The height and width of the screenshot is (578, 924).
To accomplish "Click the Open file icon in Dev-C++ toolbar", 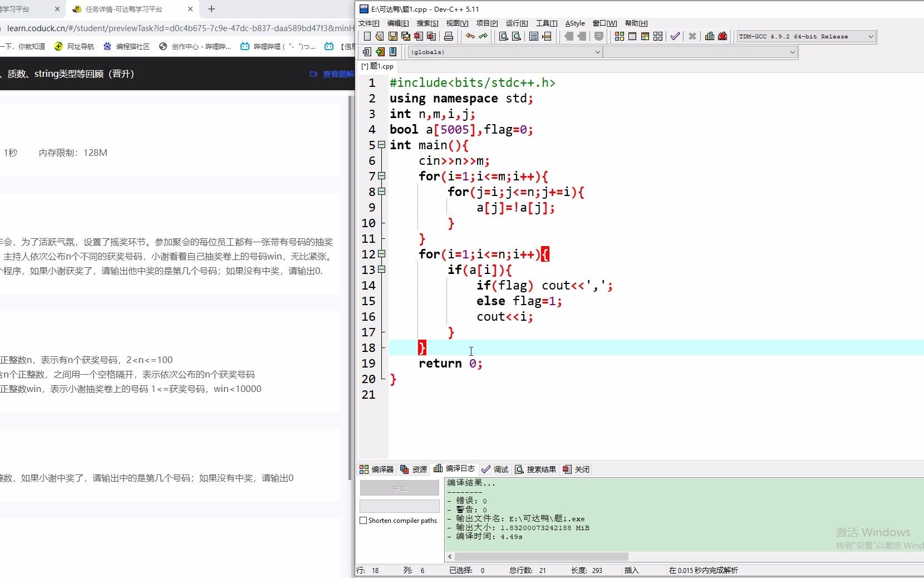I will [x=380, y=36].
